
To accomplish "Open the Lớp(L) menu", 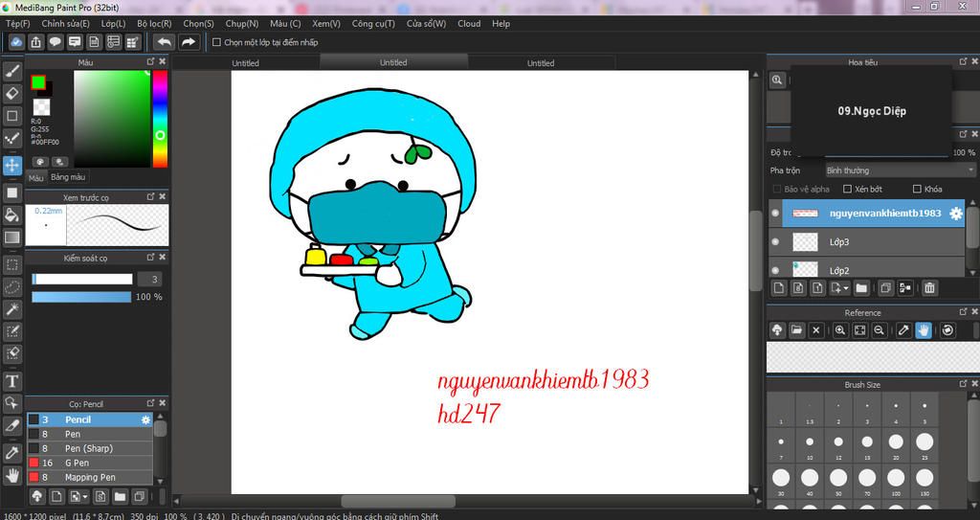I will pos(113,23).
